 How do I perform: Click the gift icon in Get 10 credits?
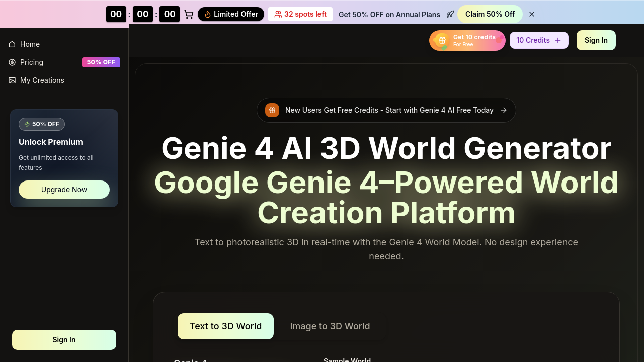(x=442, y=40)
